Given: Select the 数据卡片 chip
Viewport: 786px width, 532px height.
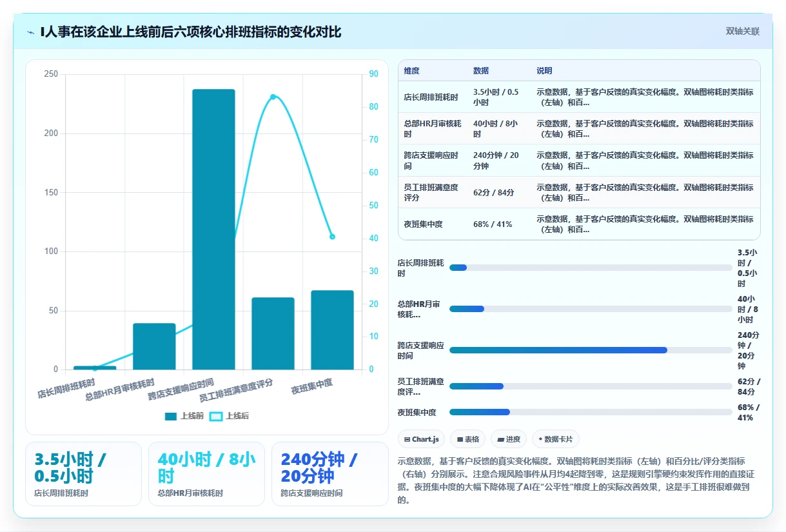Looking at the screenshot, I should click(x=556, y=439).
